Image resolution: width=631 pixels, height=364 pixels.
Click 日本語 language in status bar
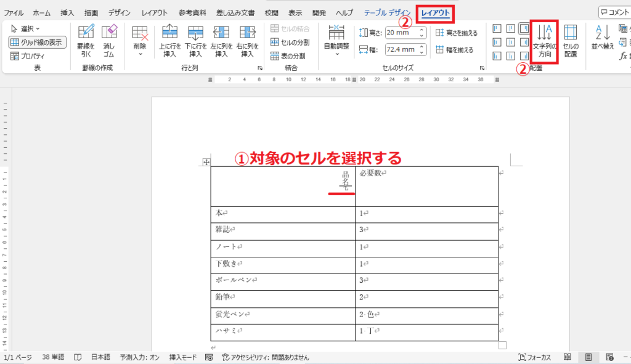[x=100, y=357]
